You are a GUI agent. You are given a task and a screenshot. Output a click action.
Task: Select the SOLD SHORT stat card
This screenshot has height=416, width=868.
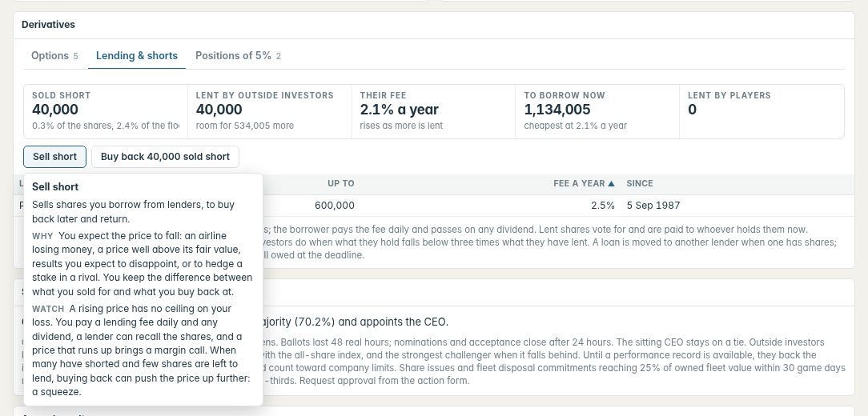pyautogui.click(x=106, y=111)
